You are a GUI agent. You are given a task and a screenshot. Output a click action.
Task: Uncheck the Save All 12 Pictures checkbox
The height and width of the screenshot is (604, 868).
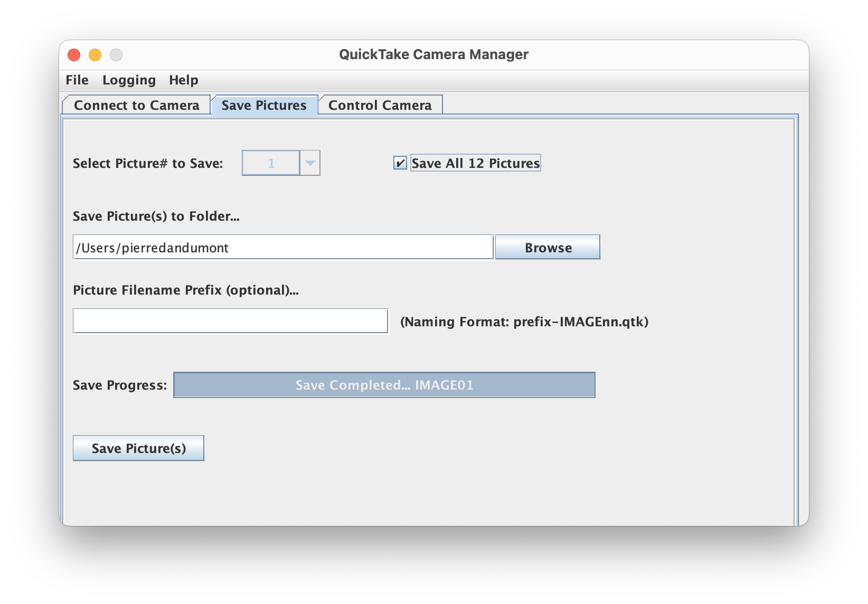point(400,163)
